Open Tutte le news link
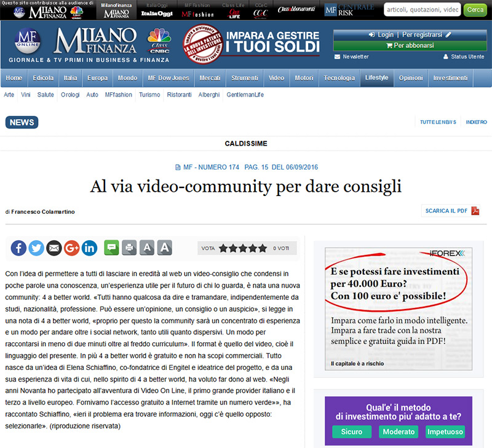This screenshot has width=492, height=448. [x=437, y=122]
